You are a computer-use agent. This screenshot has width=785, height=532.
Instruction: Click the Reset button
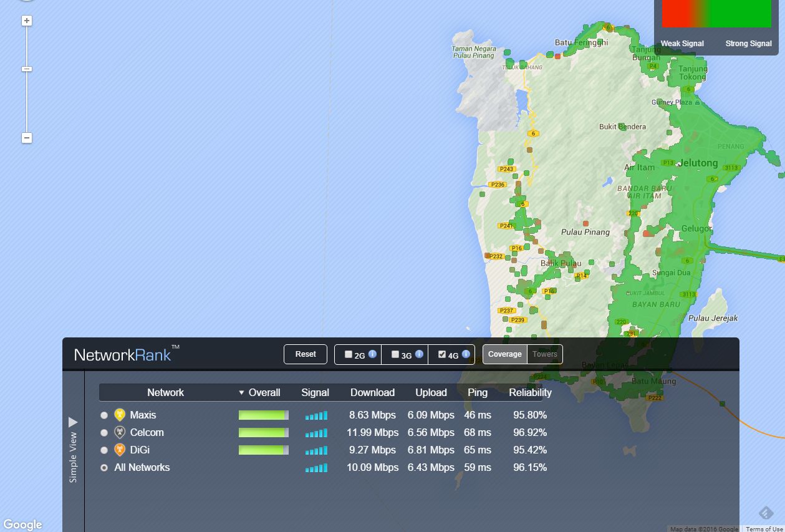coord(306,354)
